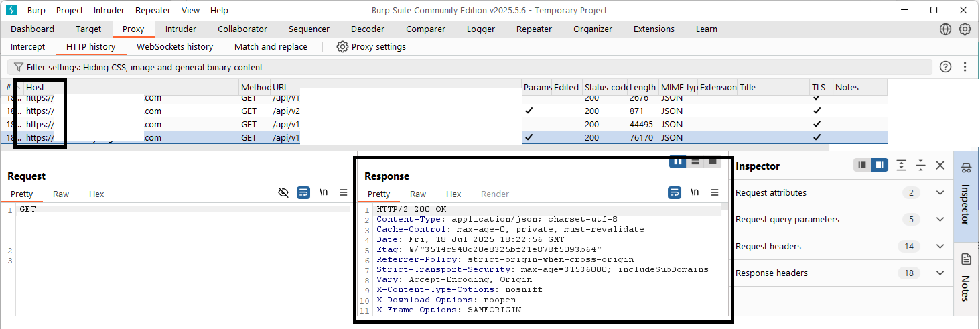
Task: Click the globe icon in the top tab bar
Action: (x=945, y=29)
